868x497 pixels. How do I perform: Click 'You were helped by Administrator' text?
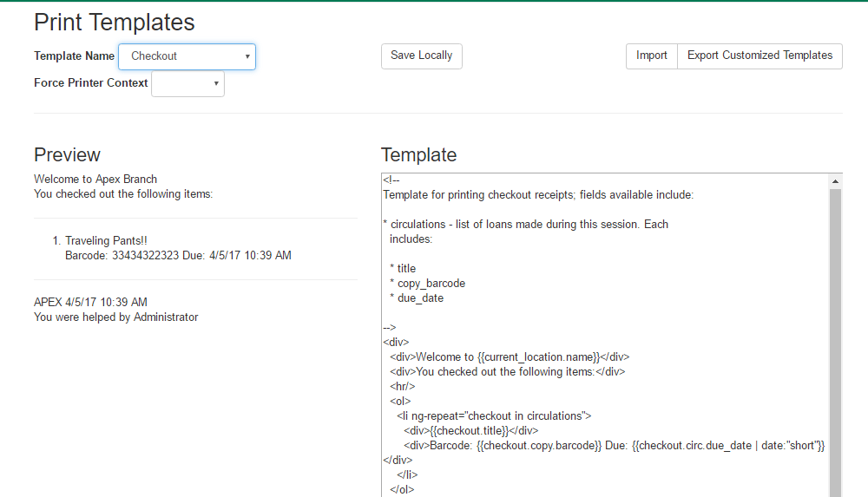point(115,317)
